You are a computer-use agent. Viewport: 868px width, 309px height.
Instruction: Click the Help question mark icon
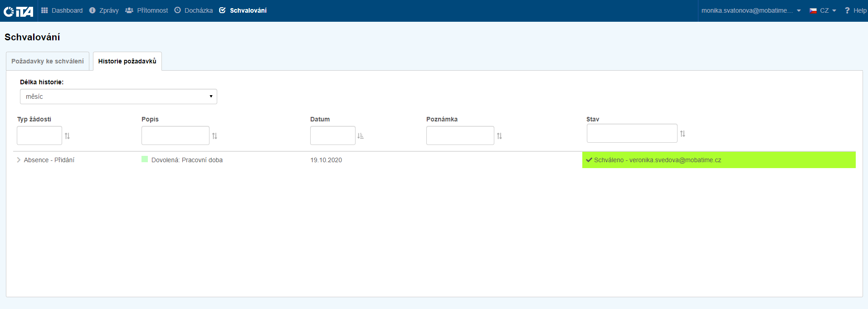point(847,10)
